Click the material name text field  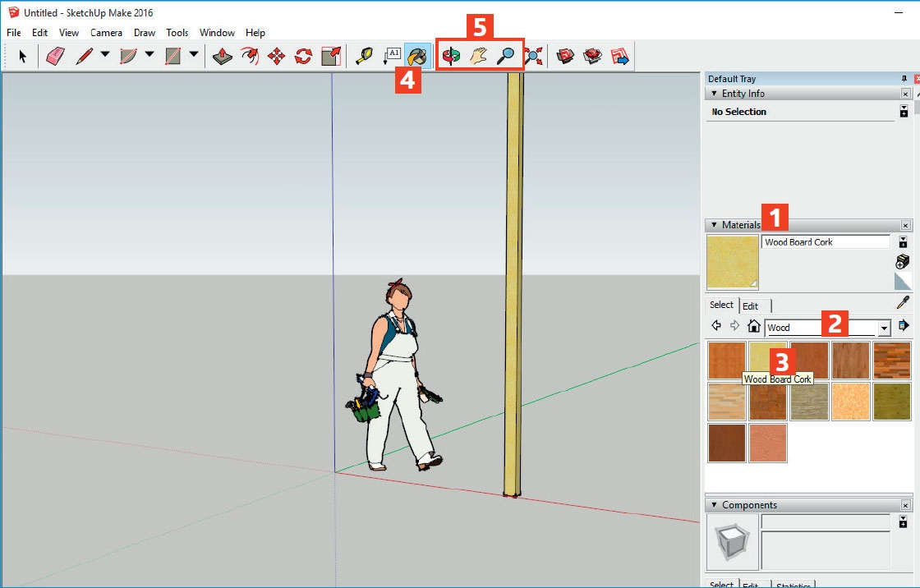pyautogui.click(x=825, y=242)
